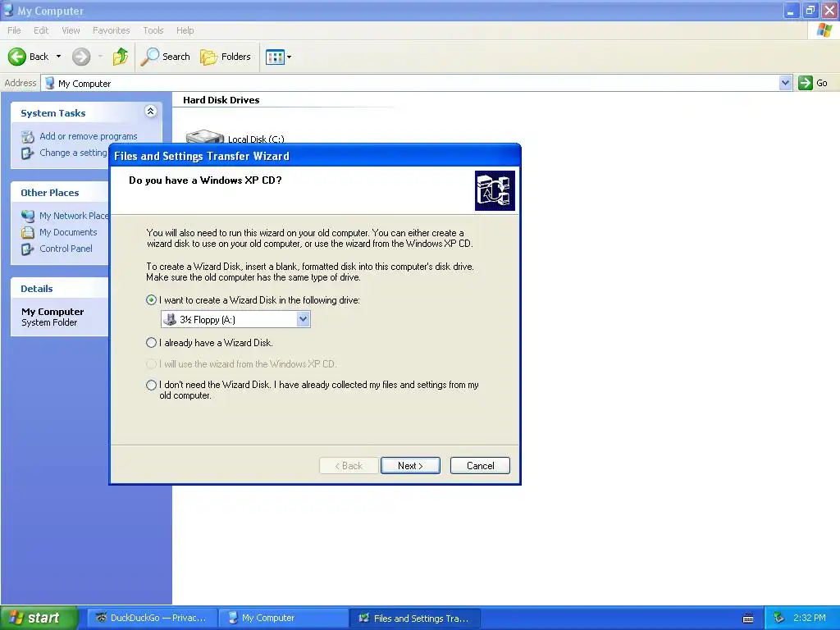The width and height of the screenshot is (840, 630).
Task: Click the Change a setting link
Action: (73, 153)
